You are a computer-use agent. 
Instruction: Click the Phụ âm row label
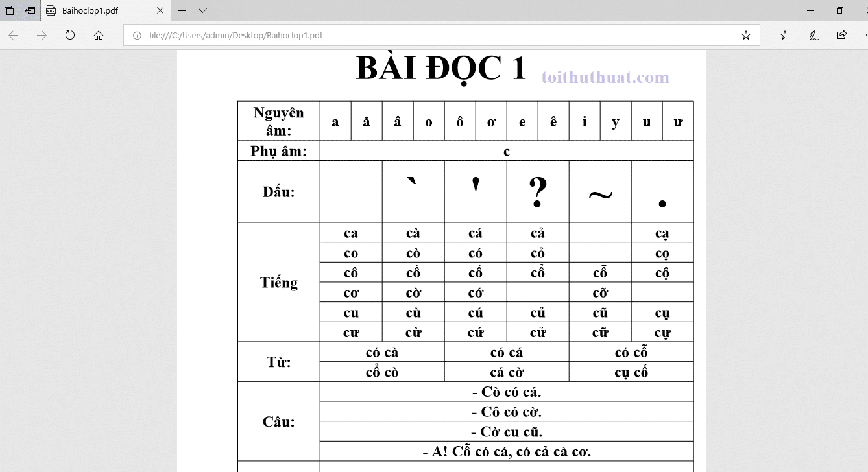pyautogui.click(x=279, y=151)
